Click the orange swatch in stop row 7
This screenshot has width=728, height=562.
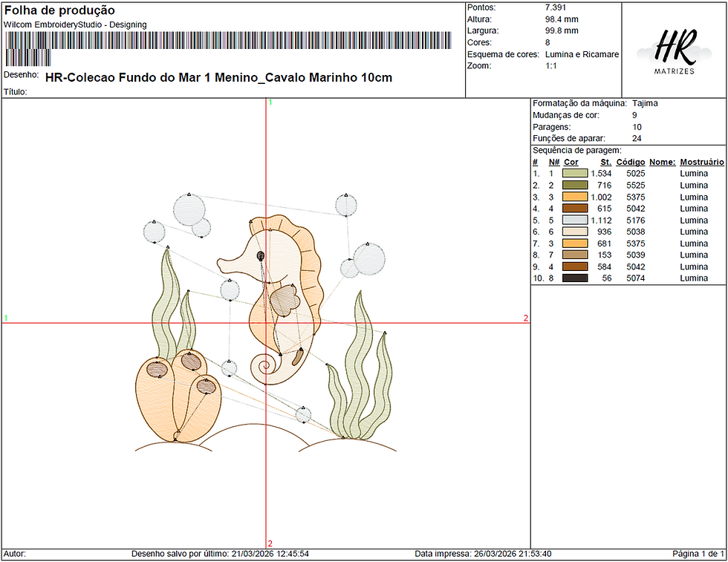[x=575, y=244]
